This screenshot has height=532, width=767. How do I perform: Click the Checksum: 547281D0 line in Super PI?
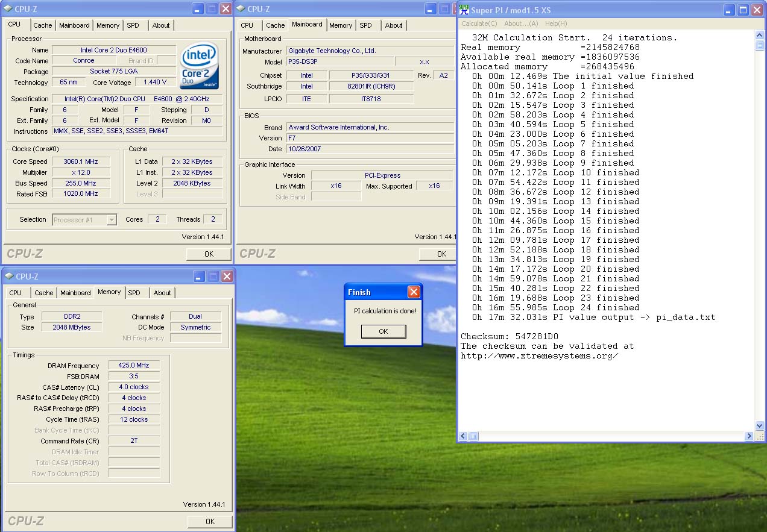click(510, 336)
